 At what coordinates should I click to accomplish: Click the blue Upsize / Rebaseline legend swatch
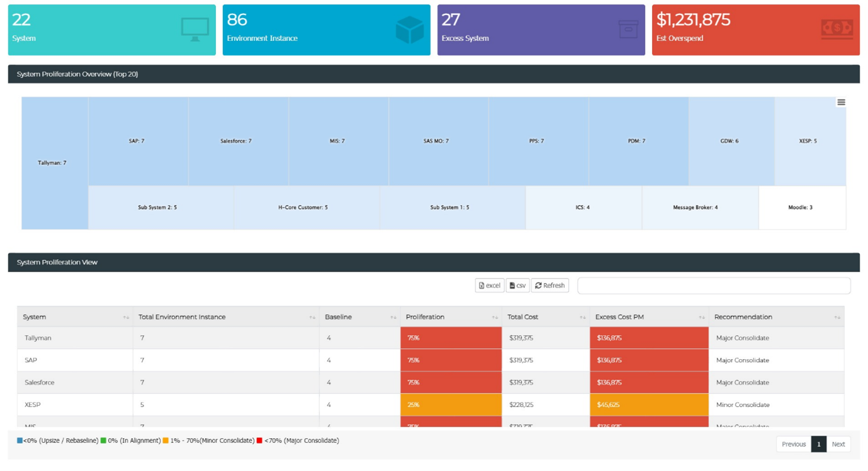click(20, 441)
